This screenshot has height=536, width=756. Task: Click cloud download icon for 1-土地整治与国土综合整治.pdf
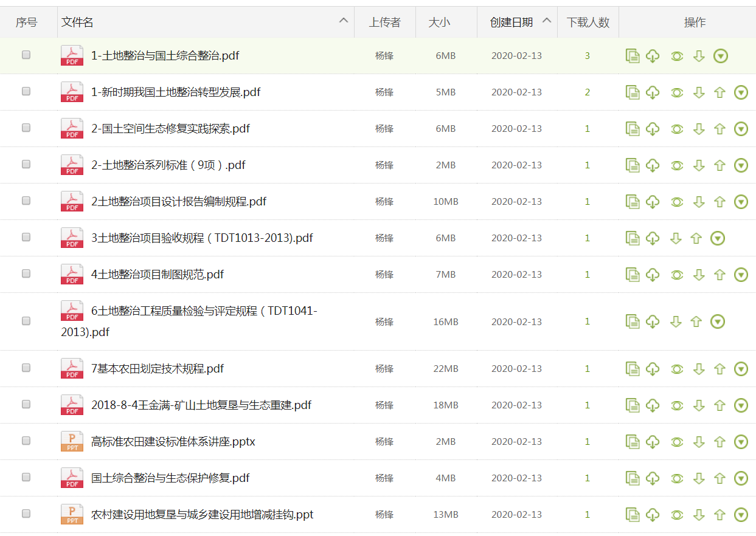(x=653, y=56)
